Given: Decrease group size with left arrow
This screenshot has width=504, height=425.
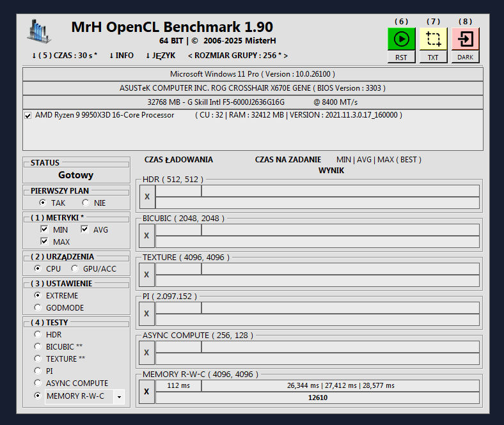Looking at the screenshot, I should 190,56.
